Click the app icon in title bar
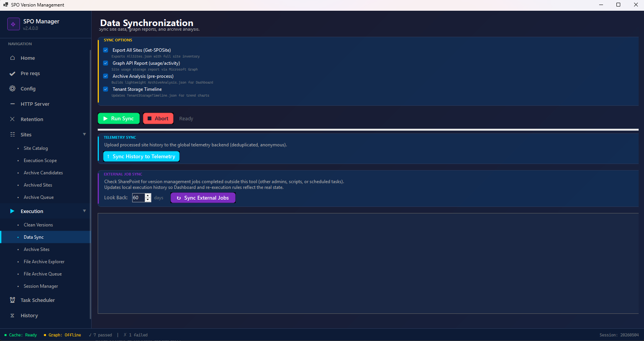 pos(5,5)
